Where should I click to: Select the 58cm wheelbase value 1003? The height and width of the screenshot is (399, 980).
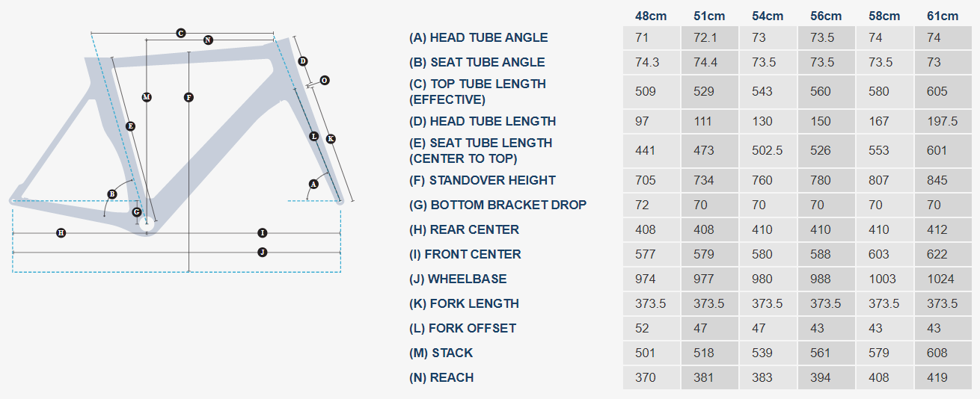click(x=883, y=279)
